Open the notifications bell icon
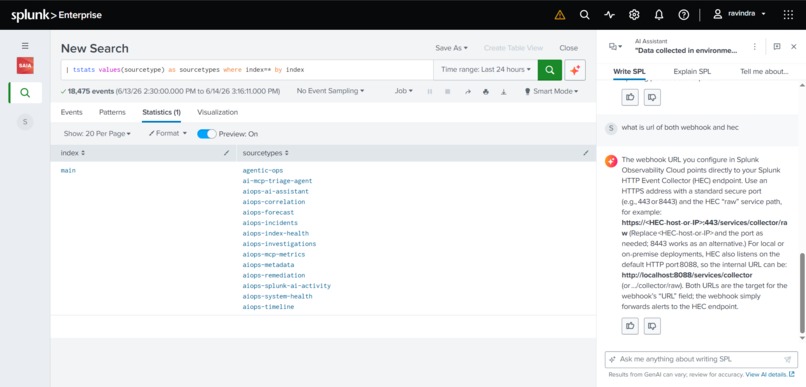This screenshot has width=806, height=387. [659, 15]
